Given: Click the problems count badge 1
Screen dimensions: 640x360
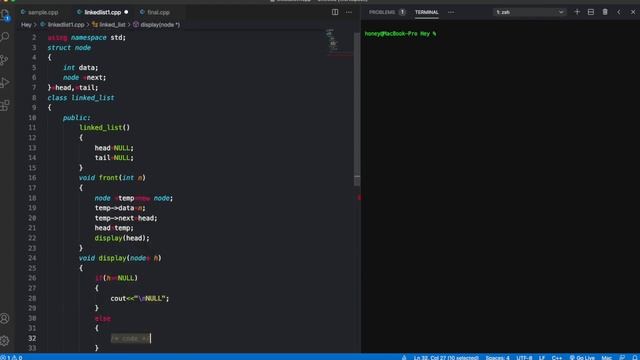Looking at the screenshot, I should pos(402,12).
